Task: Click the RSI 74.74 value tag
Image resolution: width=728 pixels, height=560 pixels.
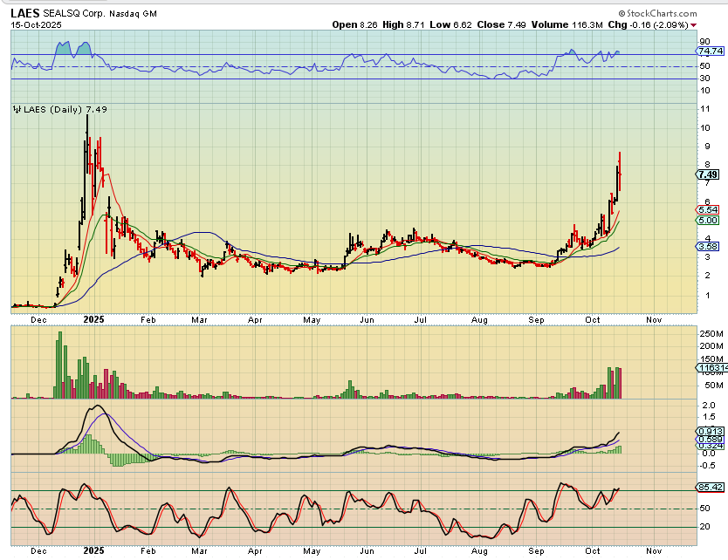Action: (711, 51)
